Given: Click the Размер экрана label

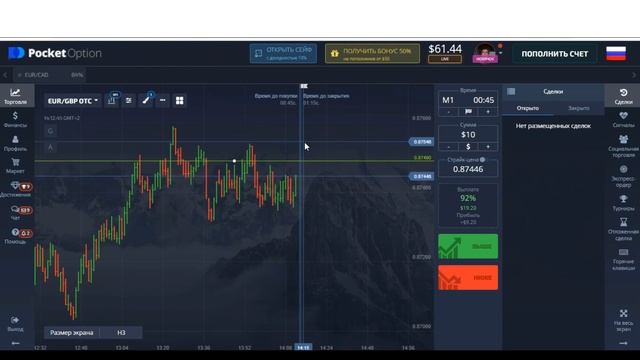Looking at the screenshot, I should coord(72,333).
